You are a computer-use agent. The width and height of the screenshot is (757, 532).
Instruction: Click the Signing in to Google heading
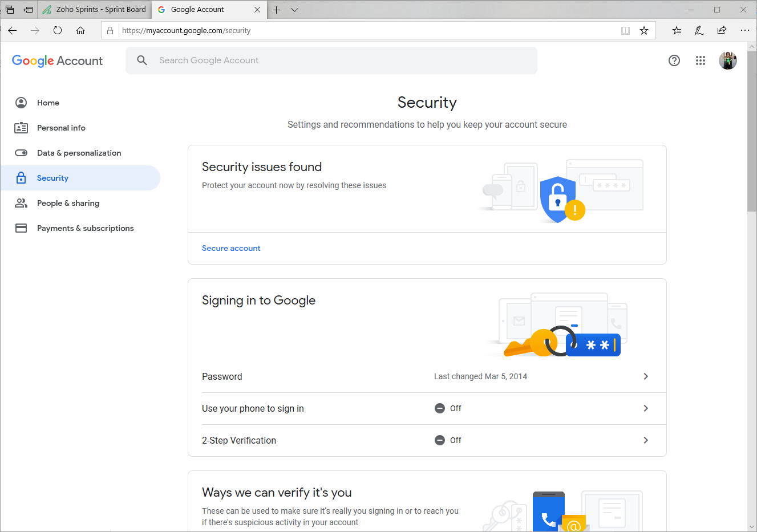coord(258,300)
